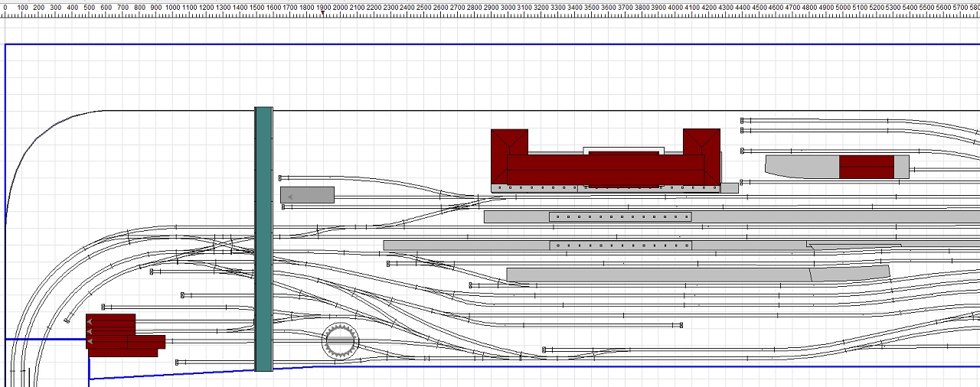The image size is (980, 387).
Task: Click the central roof of the red station building
Action: [605, 170]
